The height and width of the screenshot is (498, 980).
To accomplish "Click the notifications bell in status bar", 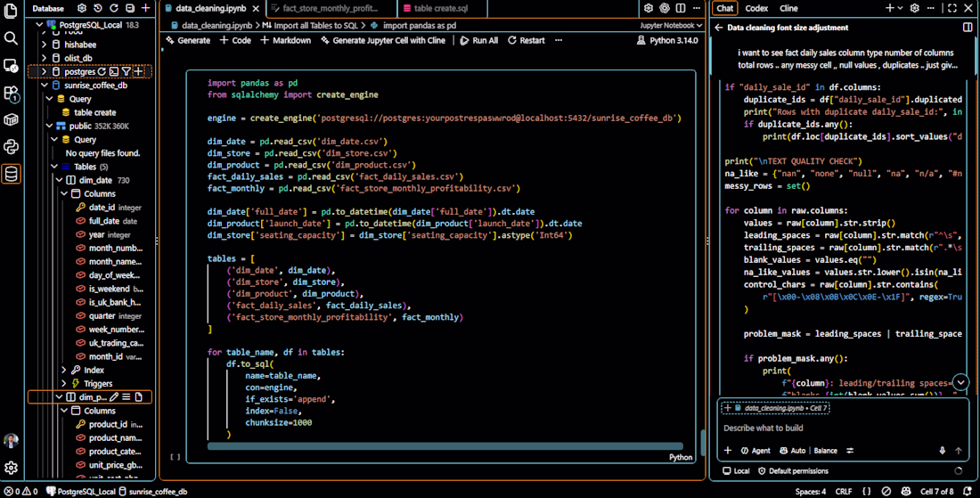I will coord(968,492).
